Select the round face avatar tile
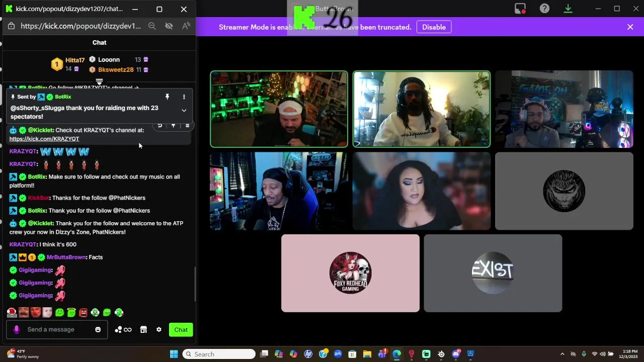This screenshot has width=644, height=362. tap(564, 191)
